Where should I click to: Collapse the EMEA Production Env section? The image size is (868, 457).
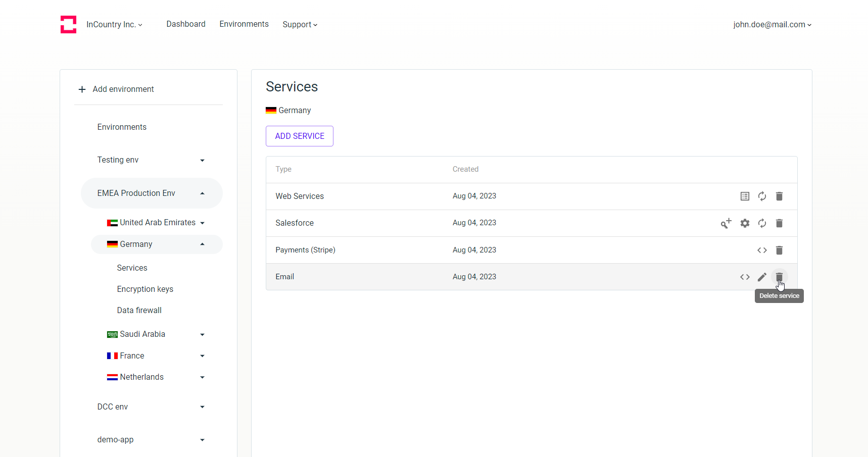(x=202, y=193)
